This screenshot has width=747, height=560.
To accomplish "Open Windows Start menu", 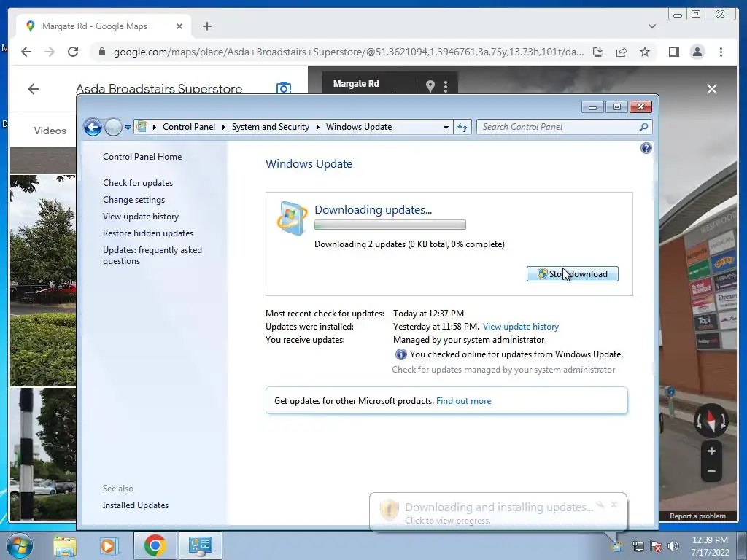I will (x=20, y=545).
